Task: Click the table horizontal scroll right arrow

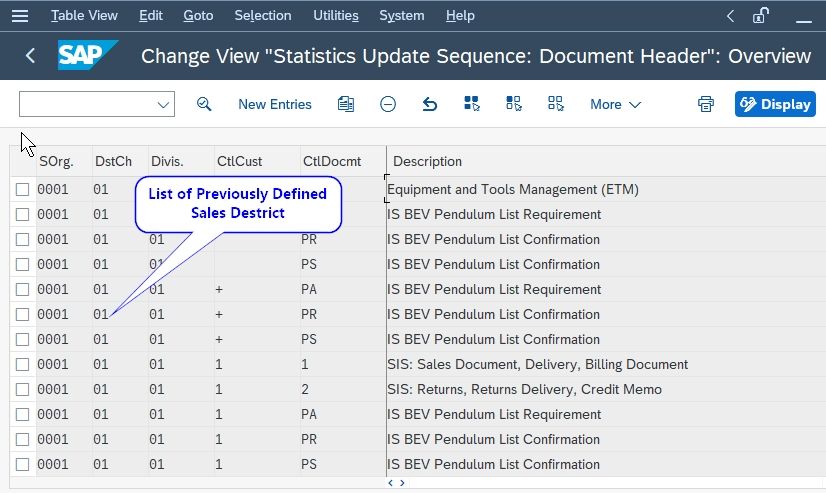Action: click(x=402, y=483)
